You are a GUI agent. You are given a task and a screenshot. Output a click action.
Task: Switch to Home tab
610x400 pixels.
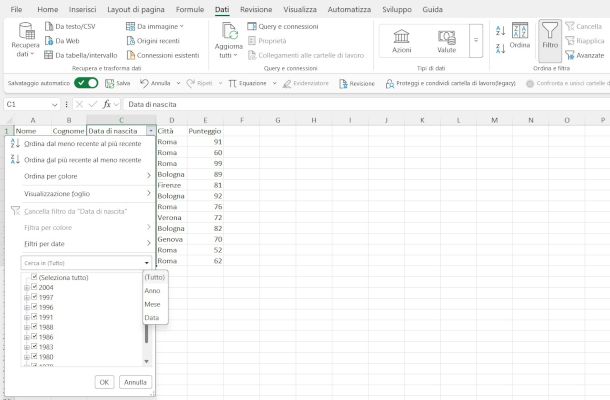coord(47,9)
